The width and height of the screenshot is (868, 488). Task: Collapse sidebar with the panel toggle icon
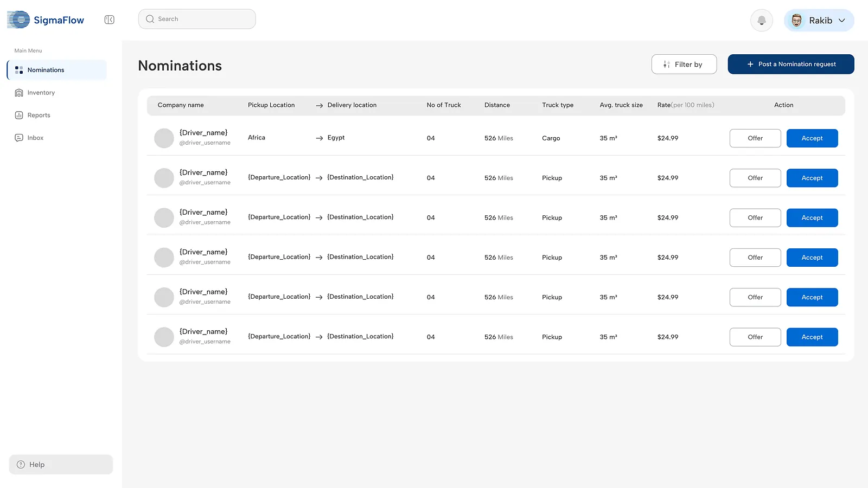coord(109,20)
